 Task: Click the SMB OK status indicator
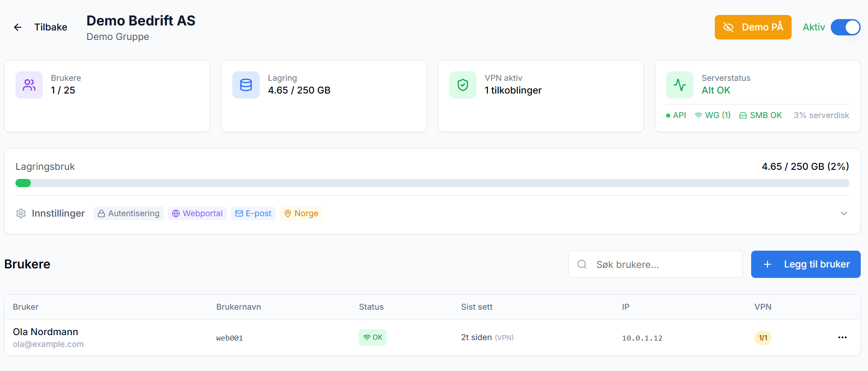tap(761, 115)
